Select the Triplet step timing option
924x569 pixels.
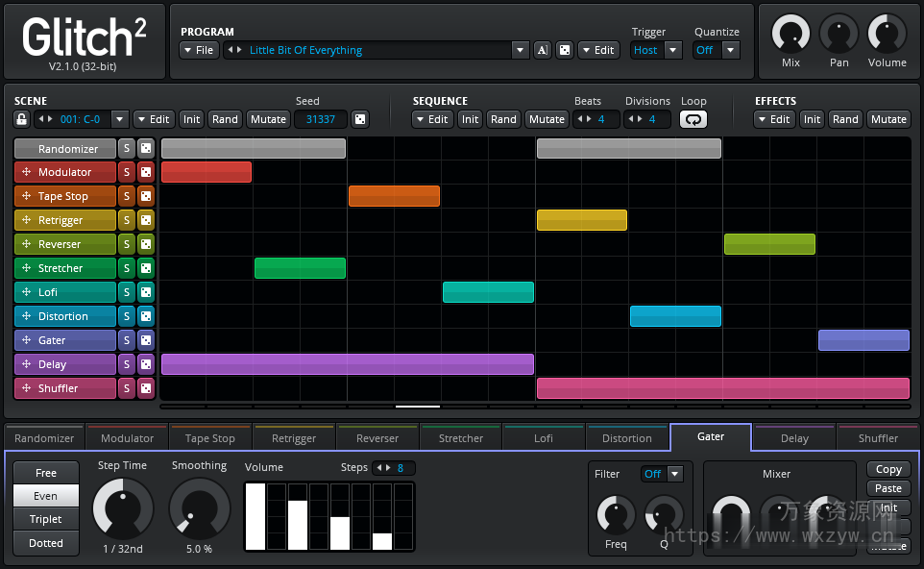point(46,519)
